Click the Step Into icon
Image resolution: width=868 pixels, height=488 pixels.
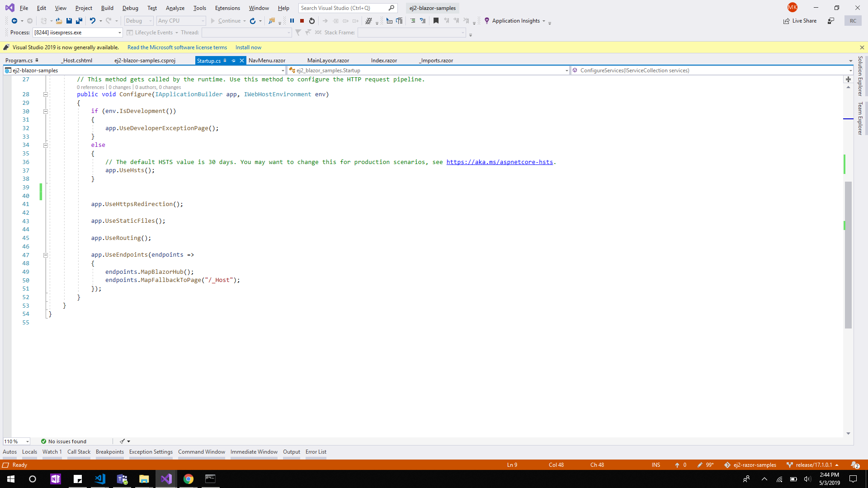click(335, 20)
